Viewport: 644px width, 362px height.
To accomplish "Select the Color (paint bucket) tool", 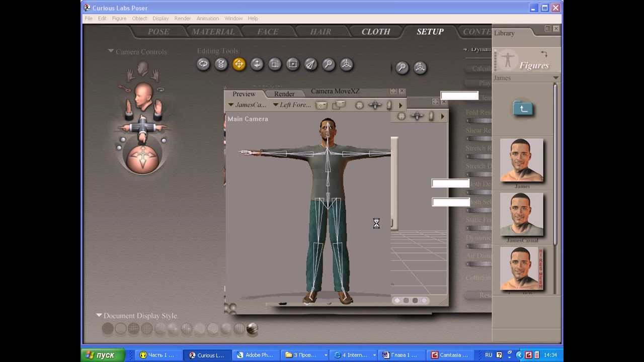I will (311, 64).
